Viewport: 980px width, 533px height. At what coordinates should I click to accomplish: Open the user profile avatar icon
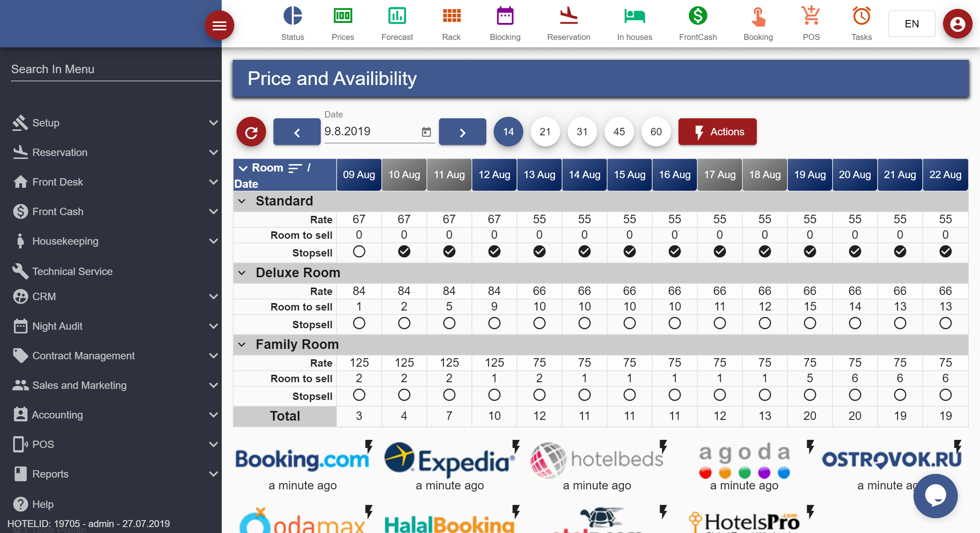tap(957, 24)
